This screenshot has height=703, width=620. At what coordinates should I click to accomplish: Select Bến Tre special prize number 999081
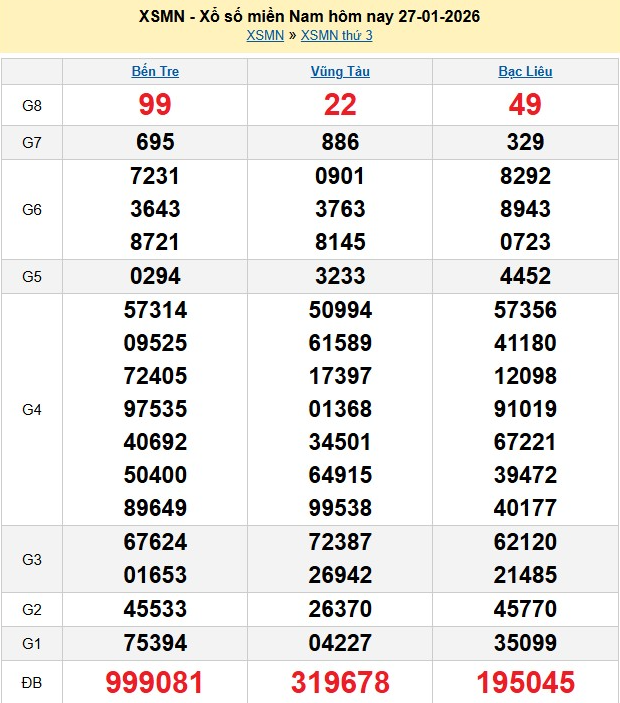(155, 682)
